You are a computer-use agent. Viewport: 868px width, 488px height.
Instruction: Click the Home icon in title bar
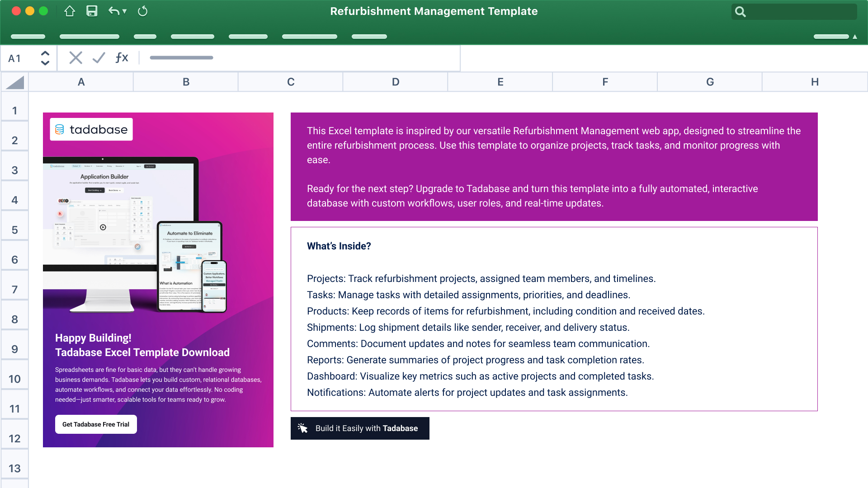70,11
